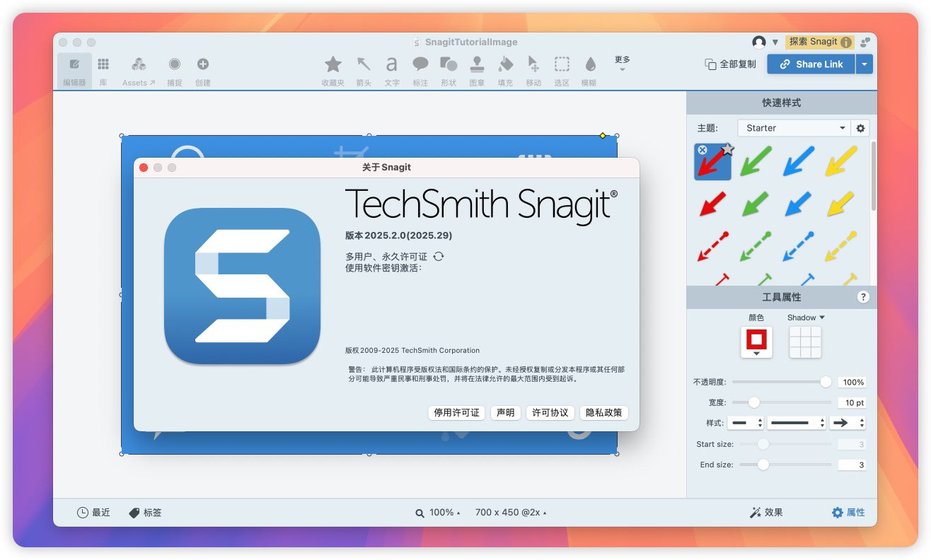Click the license refresh icon

click(x=439, y=257)
